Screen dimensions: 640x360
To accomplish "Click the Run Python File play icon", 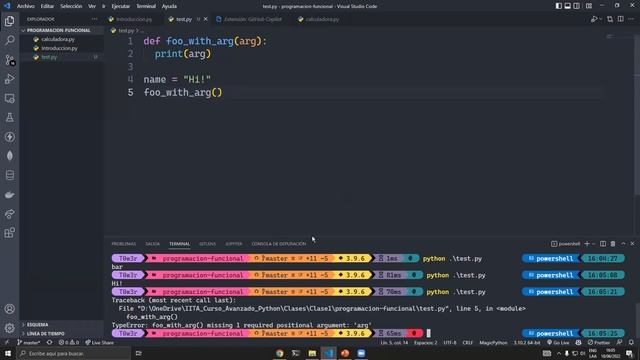I will [594, 19].
